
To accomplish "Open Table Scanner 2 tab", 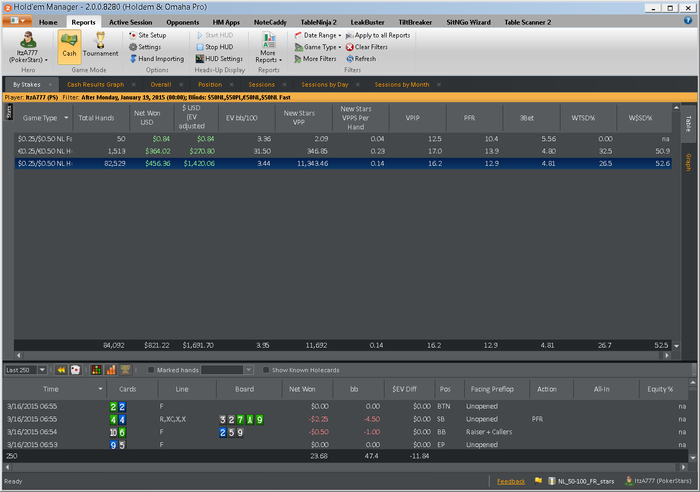I will pos(528,22).
